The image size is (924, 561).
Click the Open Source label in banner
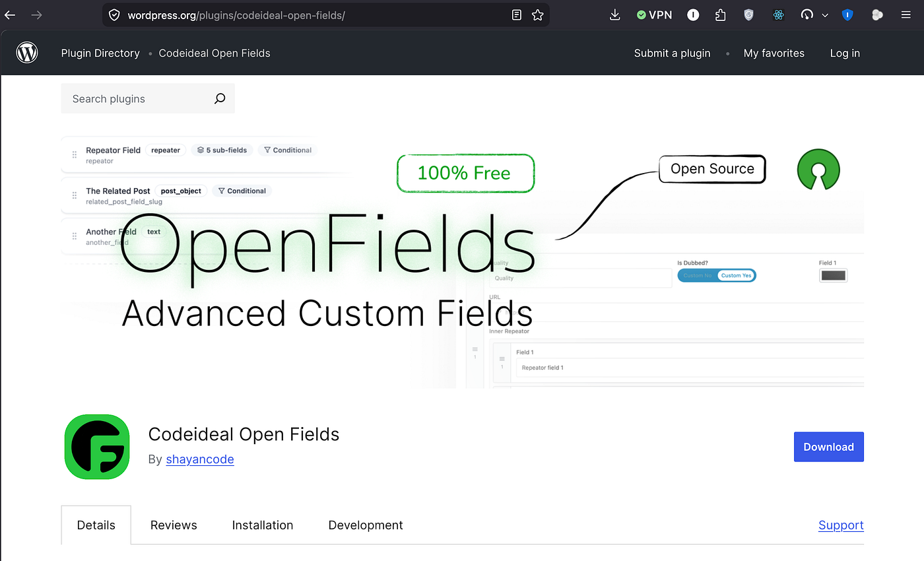tap(712, 169)
